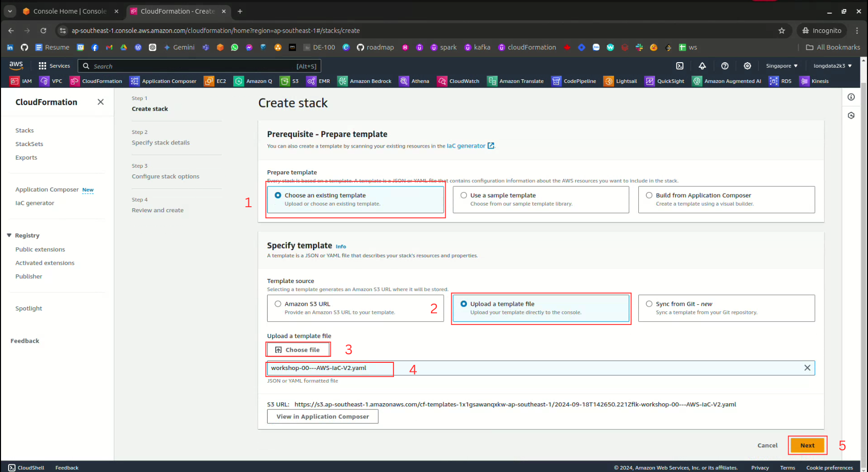Select the Amazon S3 URL radio option
This screenshot has height=472, width=868.
pyautogui.click(x=278, y=304)
